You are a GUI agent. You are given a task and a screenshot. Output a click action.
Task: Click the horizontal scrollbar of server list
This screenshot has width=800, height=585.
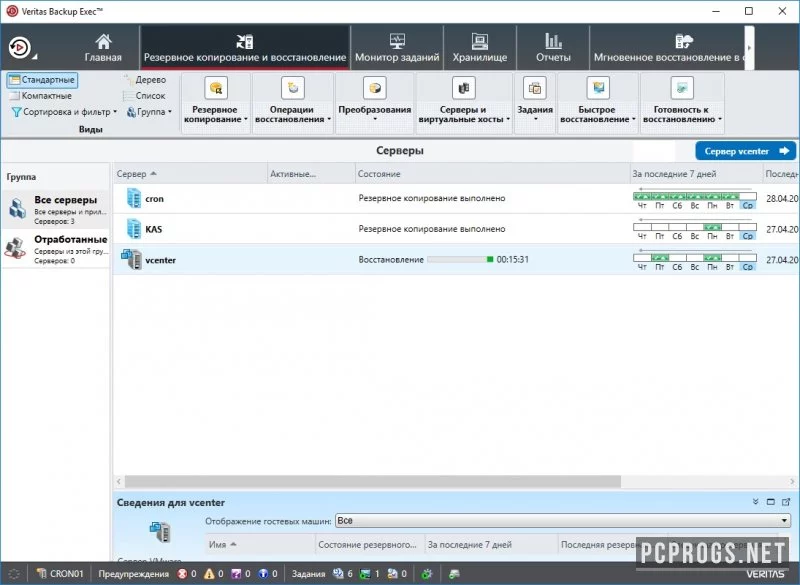tap(372, 481)
